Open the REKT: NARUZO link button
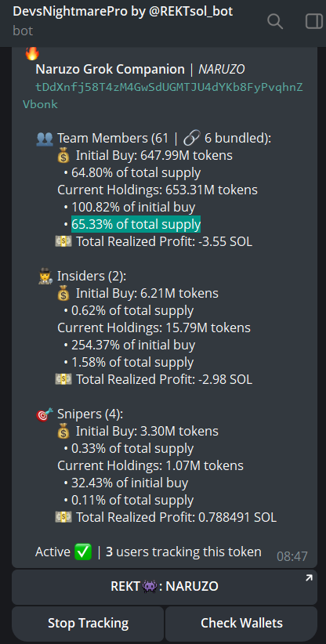 coord(165,587)
